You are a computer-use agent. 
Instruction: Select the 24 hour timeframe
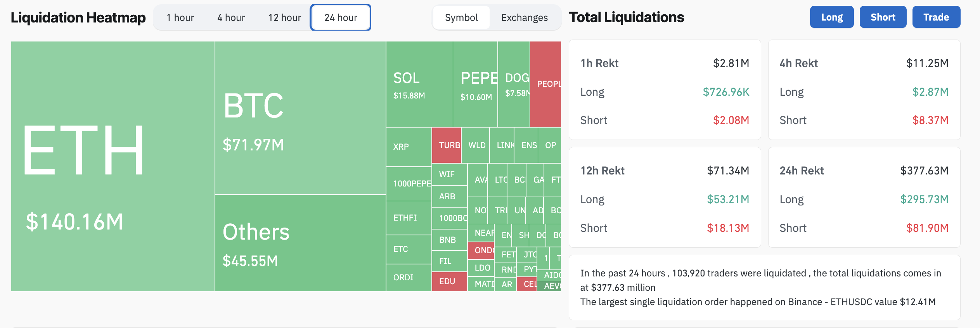(x=341, y=17)
